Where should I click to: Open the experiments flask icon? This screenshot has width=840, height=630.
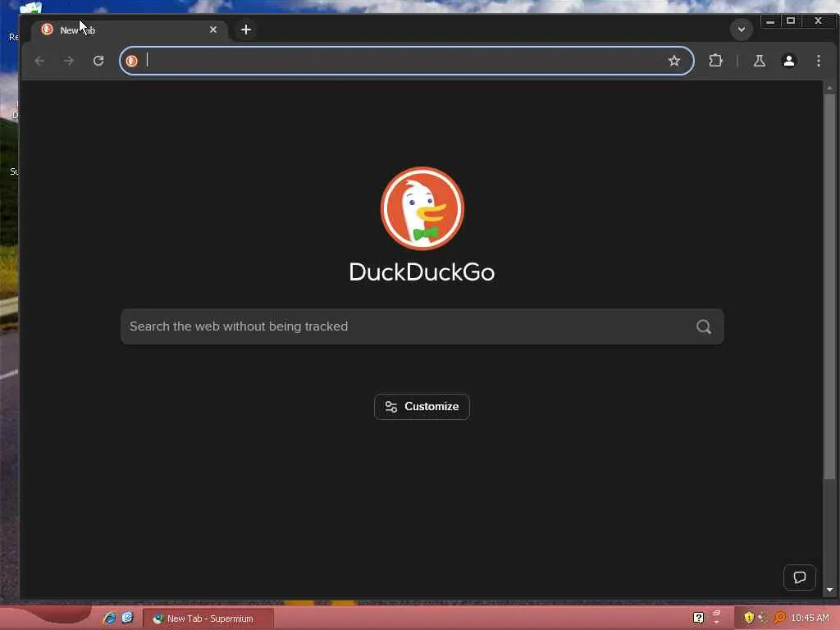[x=759, y=61]
